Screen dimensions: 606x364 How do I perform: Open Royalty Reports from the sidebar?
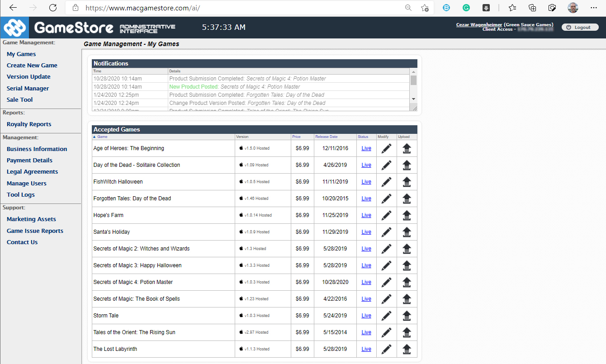point(29,124)
